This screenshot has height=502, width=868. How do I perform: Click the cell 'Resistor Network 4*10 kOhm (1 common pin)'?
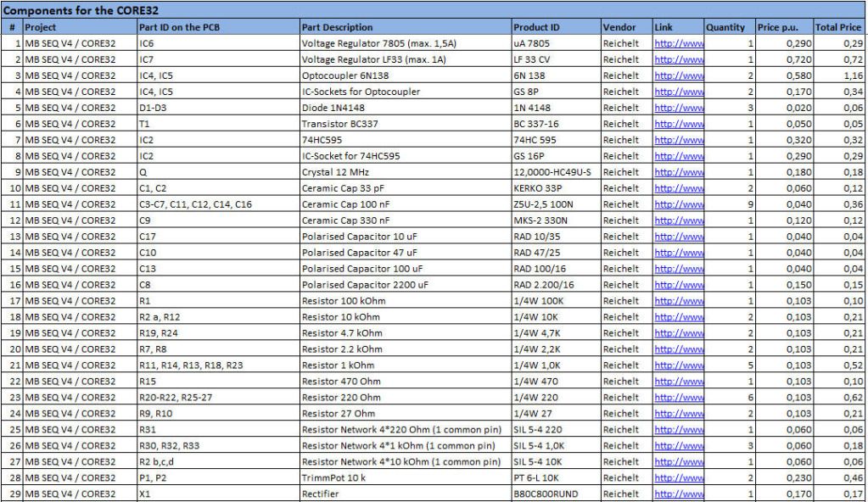point(406,460)
